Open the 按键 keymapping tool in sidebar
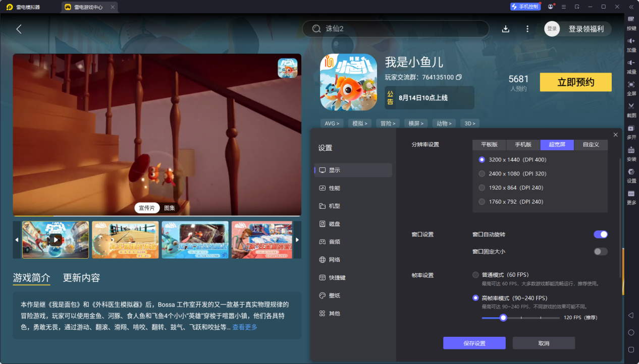The width and height of the screenshot is (639, 364). 631,19
